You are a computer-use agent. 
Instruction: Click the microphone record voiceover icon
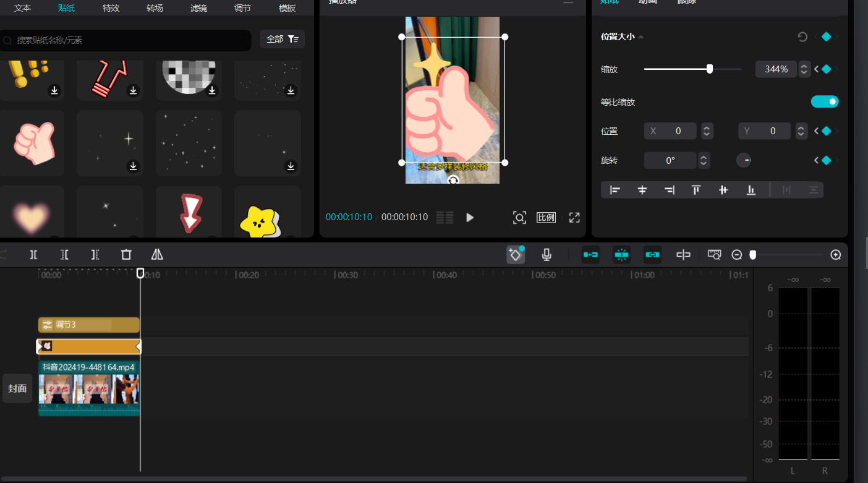tap(547, 254)
